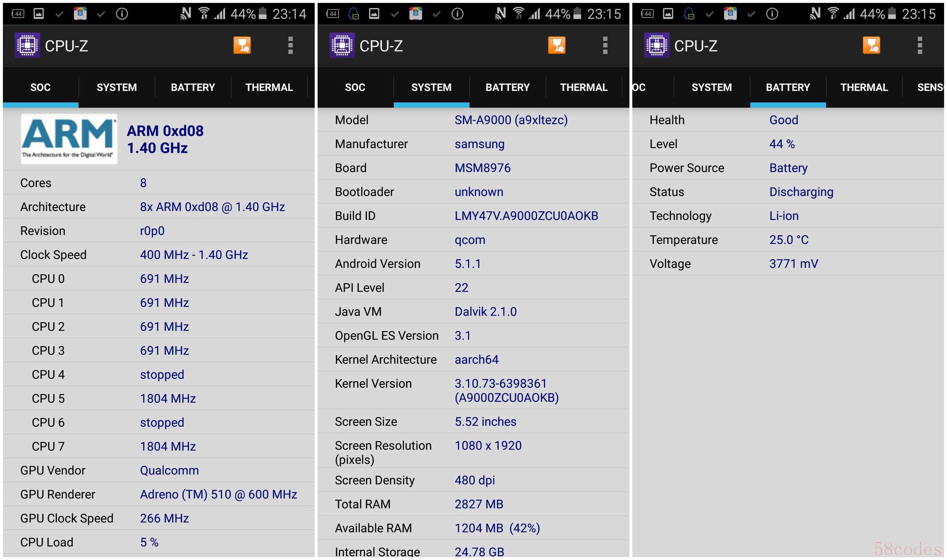Open THERMAL tab in left screen

coord(269,87)
